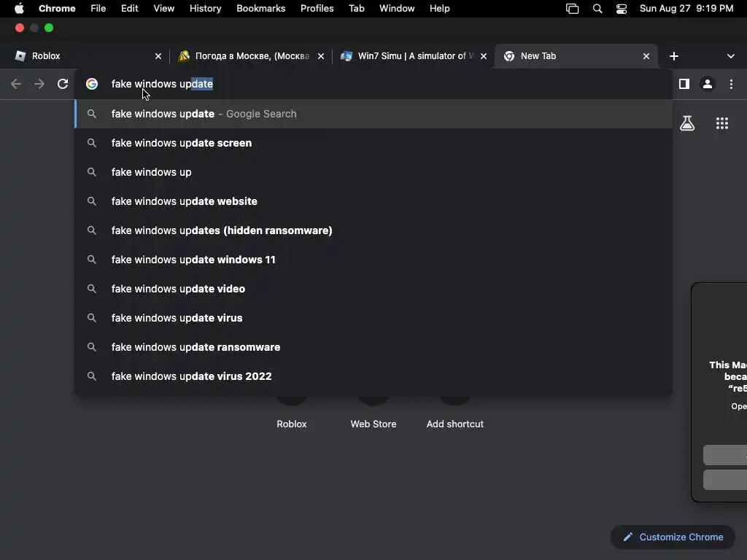Open the Chrome profile avatar menu

pyautogui.click(x=708, y=85)
